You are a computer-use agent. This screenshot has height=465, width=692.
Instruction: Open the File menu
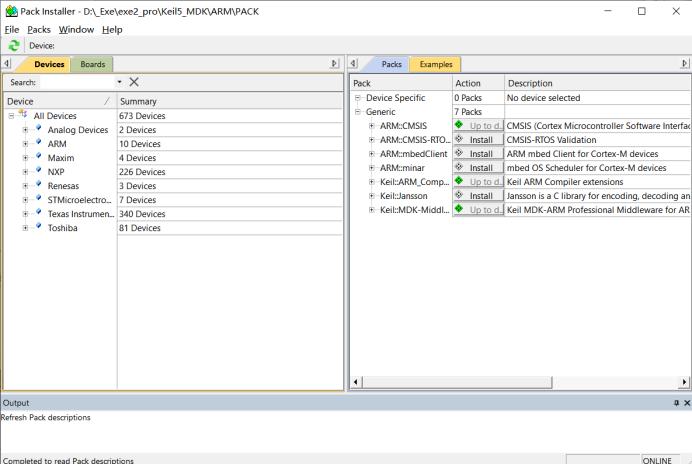[x=12, y=30]
